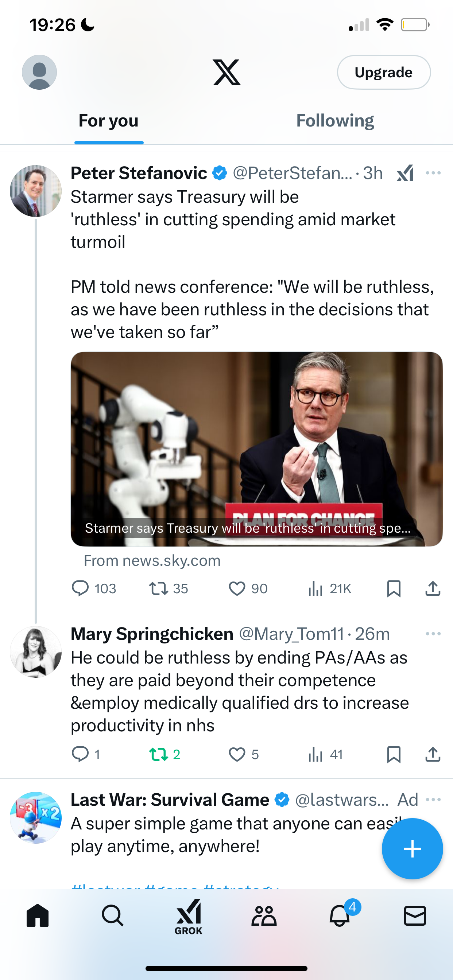Bookmark Mary Springchicken's post
The width and height of the screenshot is (453, 980).
pos(394,754)
